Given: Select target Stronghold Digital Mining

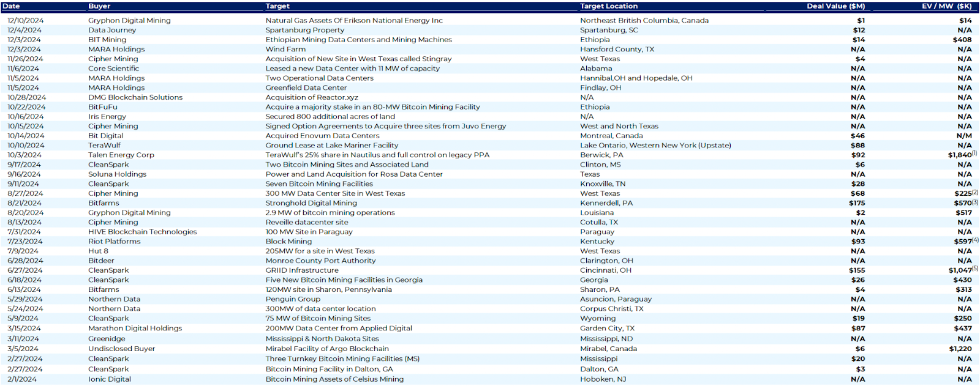Looking at the screenshot, I should pos(311,203).
